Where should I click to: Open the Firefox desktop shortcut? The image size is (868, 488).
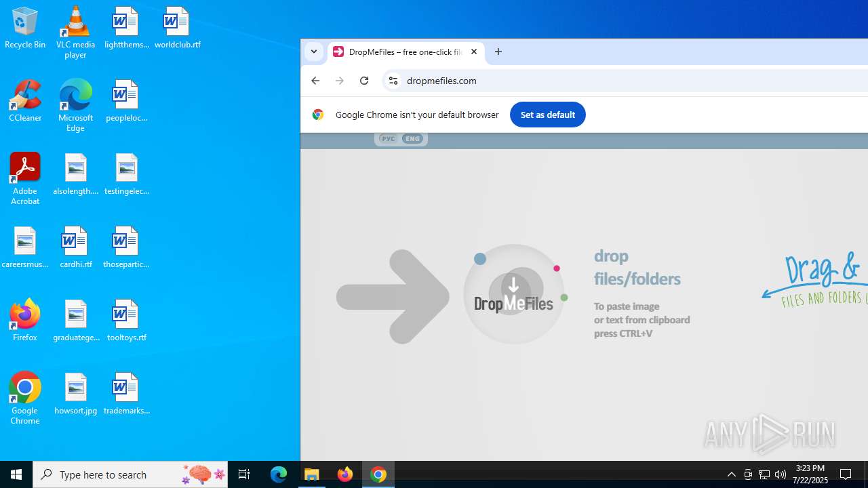[x=25, y=321]
